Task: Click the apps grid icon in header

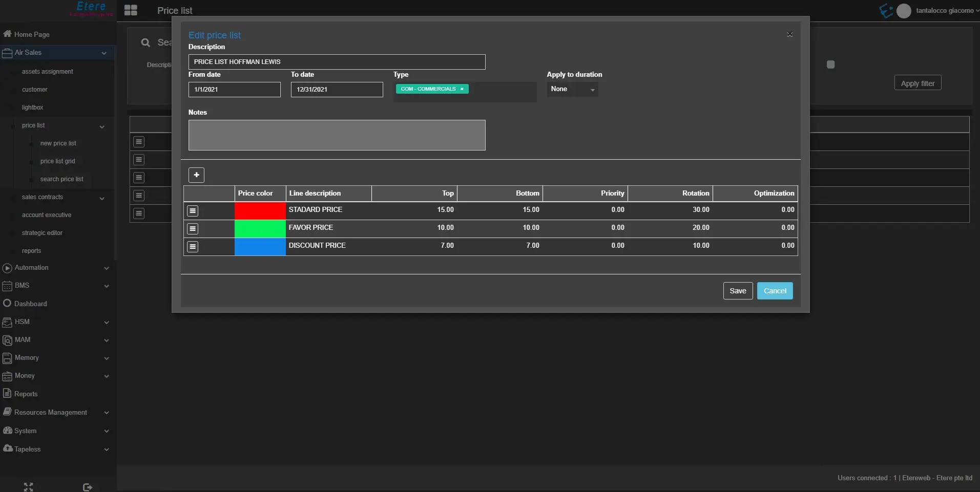Action: pos(131,10)
